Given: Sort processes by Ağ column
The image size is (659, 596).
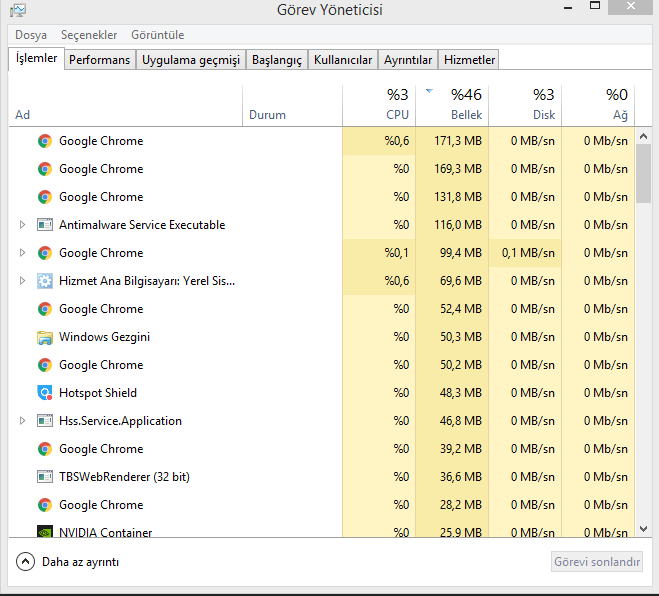Looking at the screenshot, I should pos(598,106).
